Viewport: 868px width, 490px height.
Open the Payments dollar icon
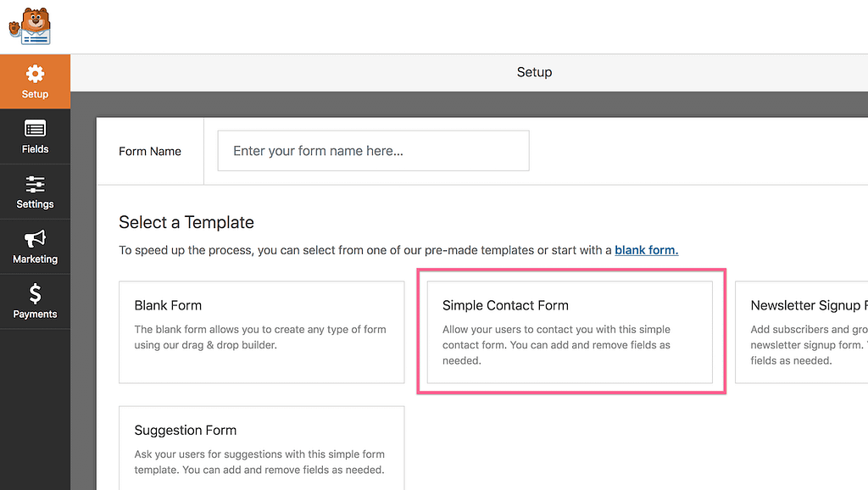(35, 293)
